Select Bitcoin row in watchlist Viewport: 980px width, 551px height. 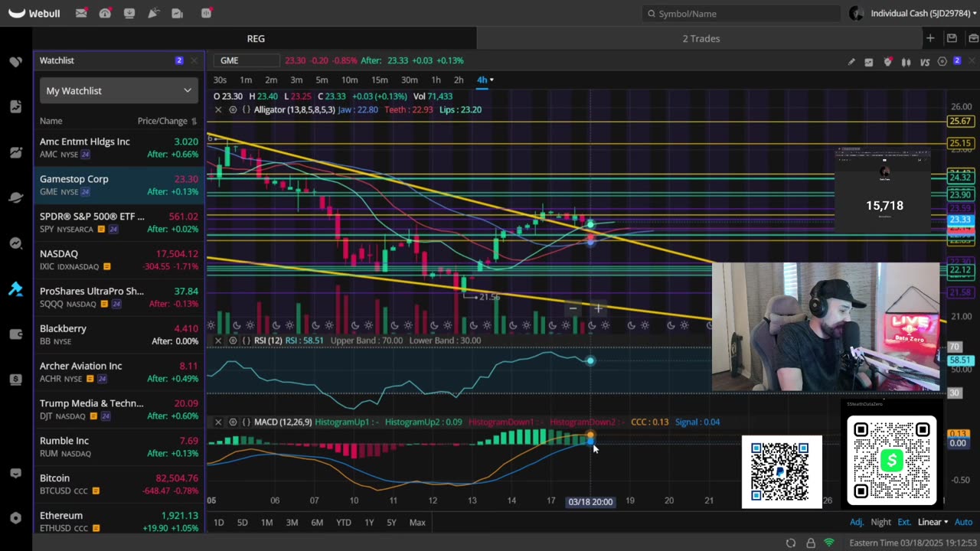coord(119,484)
